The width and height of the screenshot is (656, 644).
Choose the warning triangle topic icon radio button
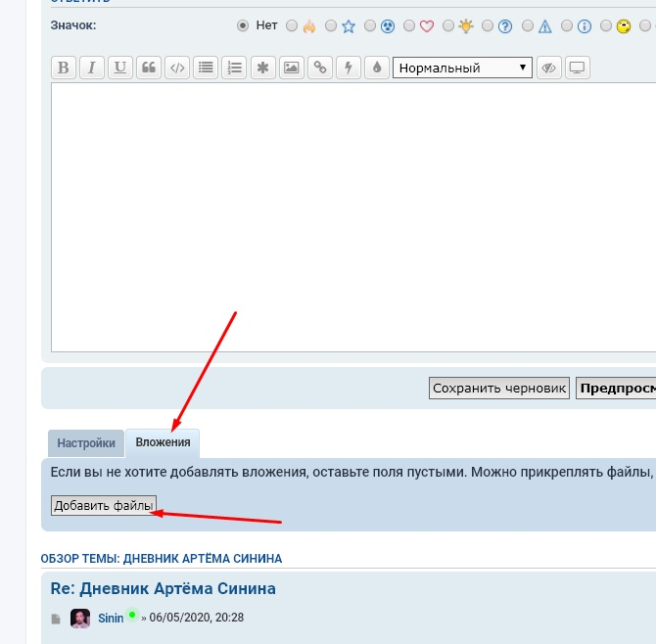point(527,25)
